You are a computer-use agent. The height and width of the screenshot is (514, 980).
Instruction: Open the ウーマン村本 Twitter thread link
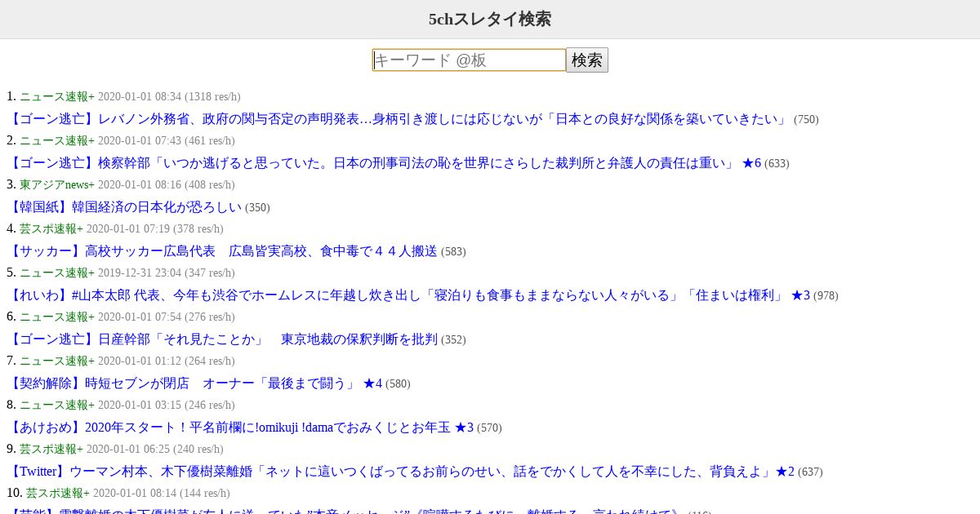coord(400,472)
